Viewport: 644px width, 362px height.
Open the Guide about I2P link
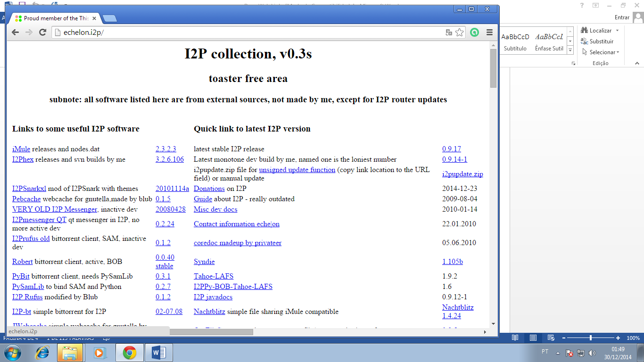point(203,199)
